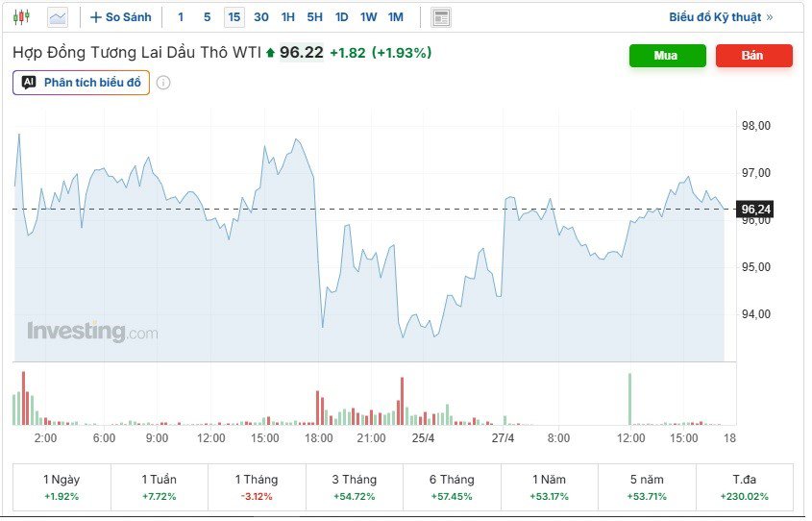This screenshot has width=812, height=521.
Task: Open the 1 Tuần performance tab
Action: (160, 487)
